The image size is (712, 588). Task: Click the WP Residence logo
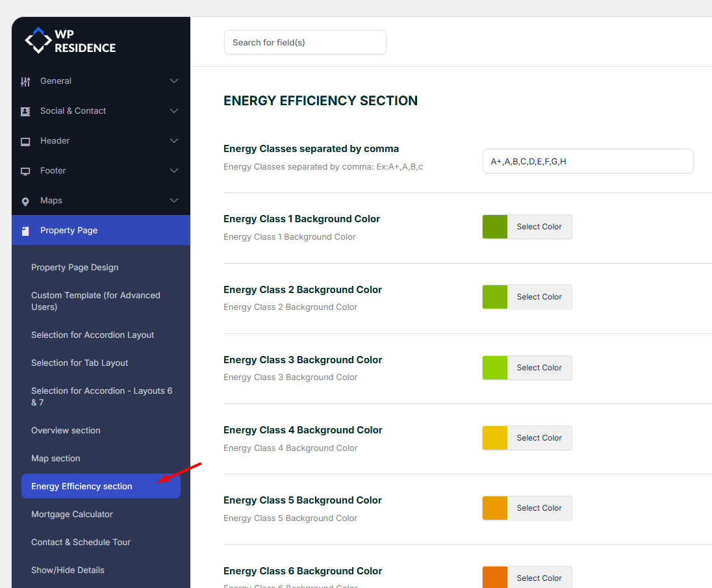coord(70,41)
